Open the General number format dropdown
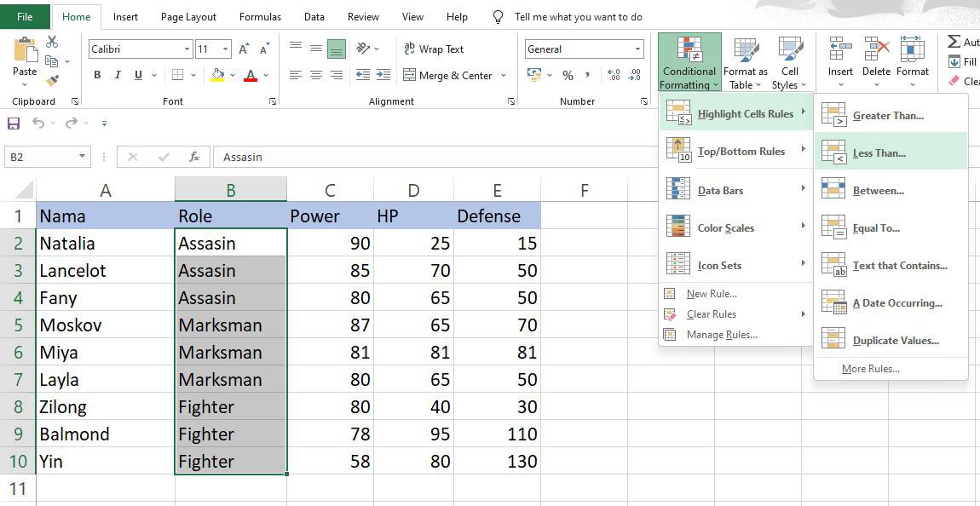 click(637, 49)
